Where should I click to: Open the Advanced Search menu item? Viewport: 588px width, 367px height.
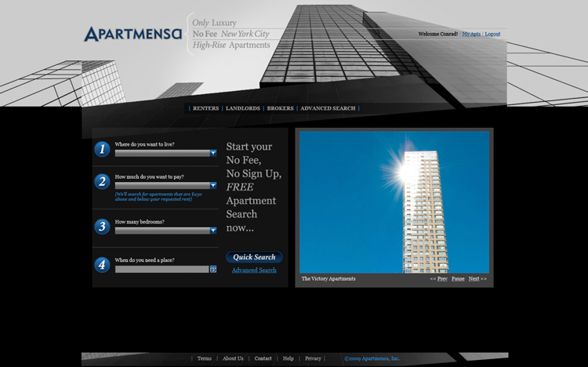(x=328, y=108)
